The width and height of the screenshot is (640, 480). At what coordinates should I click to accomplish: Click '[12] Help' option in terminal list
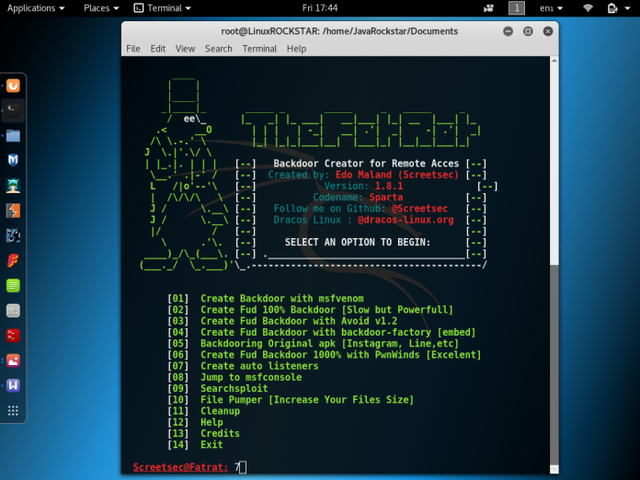click(195, 422)
